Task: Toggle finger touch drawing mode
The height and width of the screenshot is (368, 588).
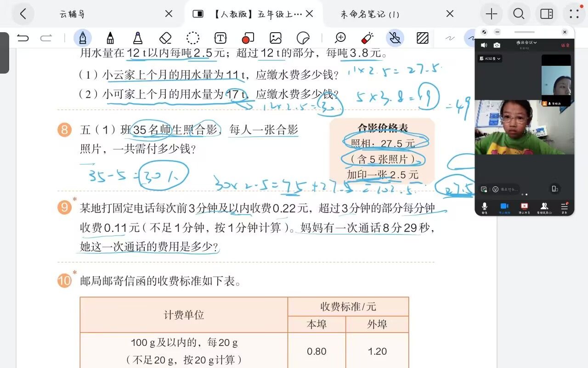Action: pos(395,38)
